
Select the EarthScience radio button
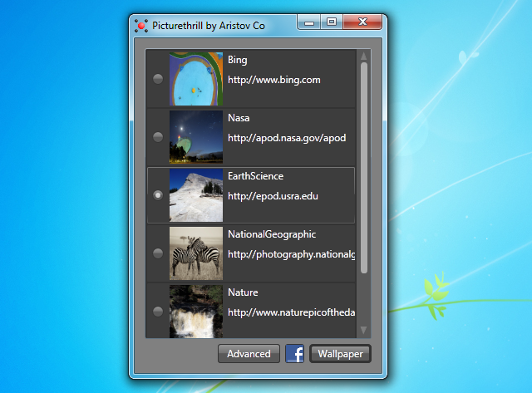158,195
